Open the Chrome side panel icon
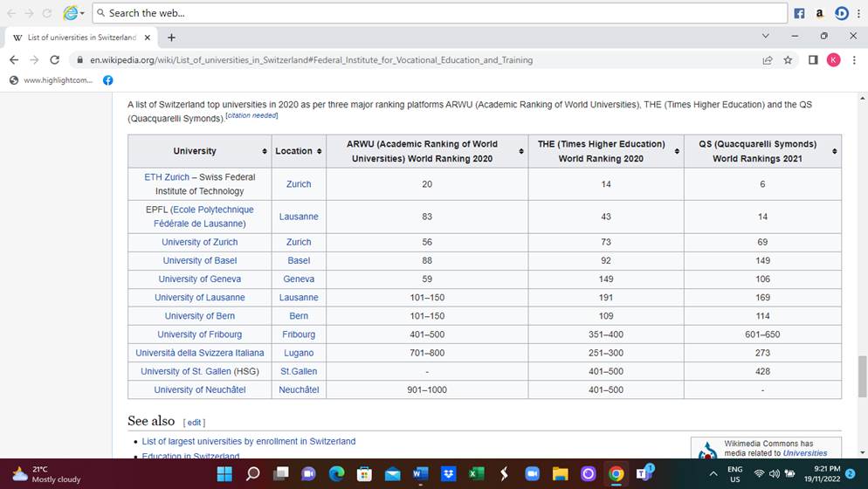 pos(813,59)
